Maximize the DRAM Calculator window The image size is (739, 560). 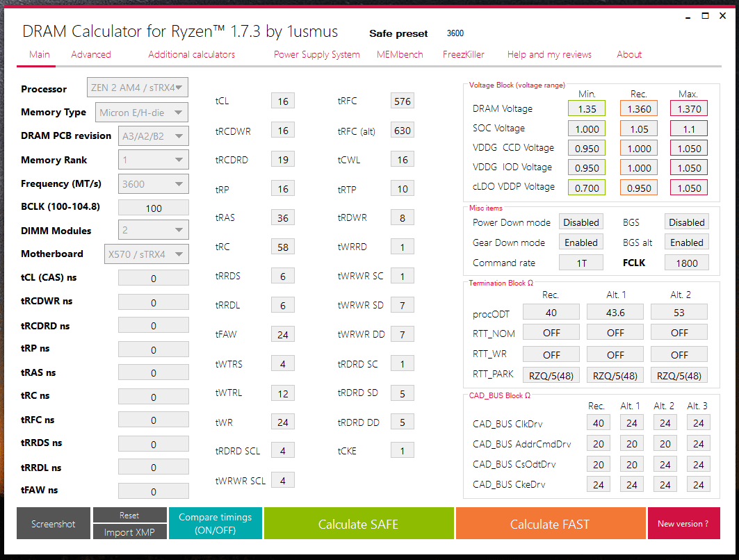pyautogui.click(x=705, y=15)
